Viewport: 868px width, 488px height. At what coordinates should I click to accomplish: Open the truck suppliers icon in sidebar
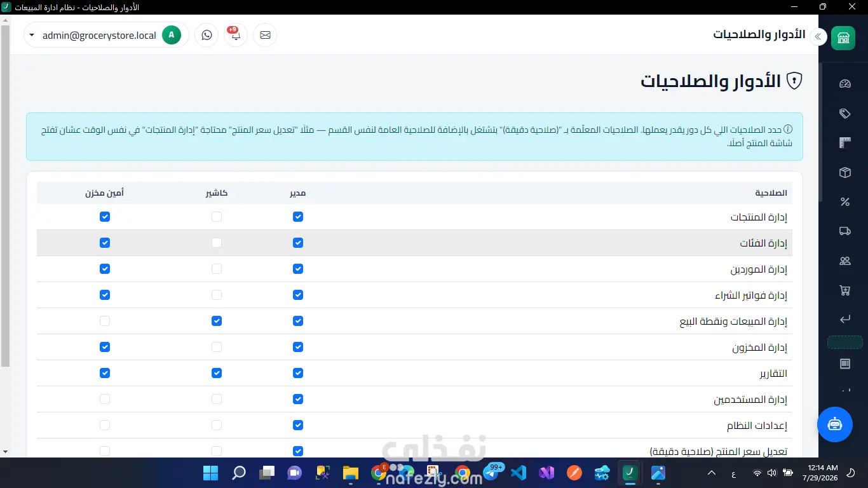pyautogui.click(x=844, y=231)
